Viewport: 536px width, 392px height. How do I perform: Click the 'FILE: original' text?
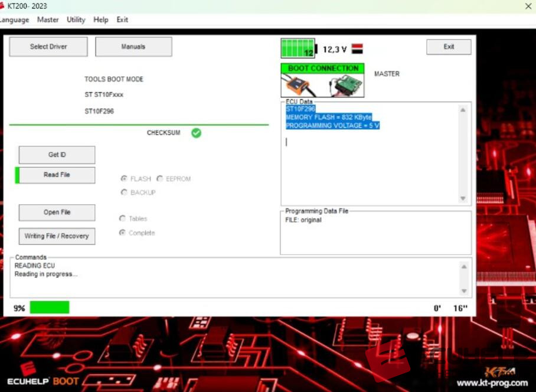303,220
